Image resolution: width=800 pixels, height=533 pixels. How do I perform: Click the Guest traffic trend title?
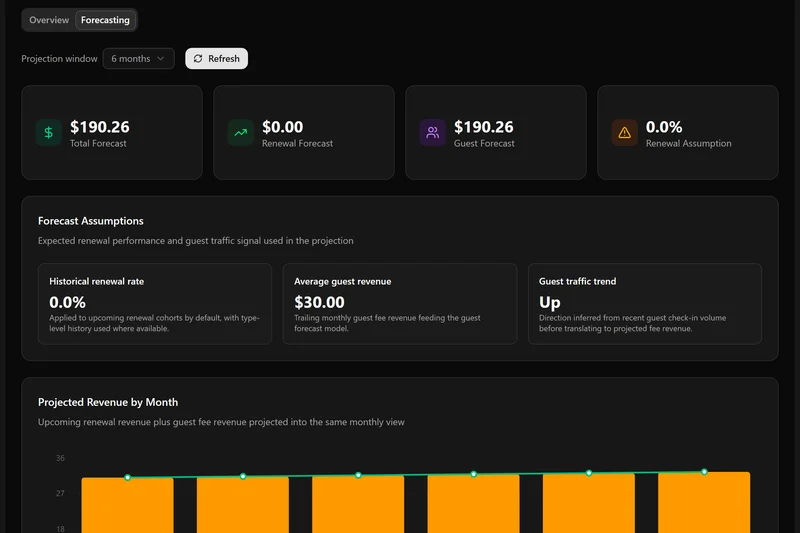[x=577, y=281]
